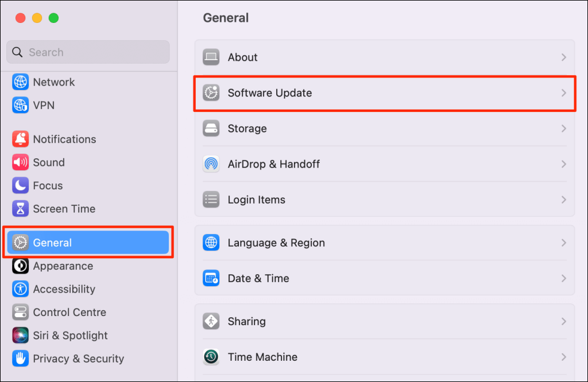This screenshot has width=588, height=382.
Task: Click the magnifying glass search icon
Action: [17, 52]
